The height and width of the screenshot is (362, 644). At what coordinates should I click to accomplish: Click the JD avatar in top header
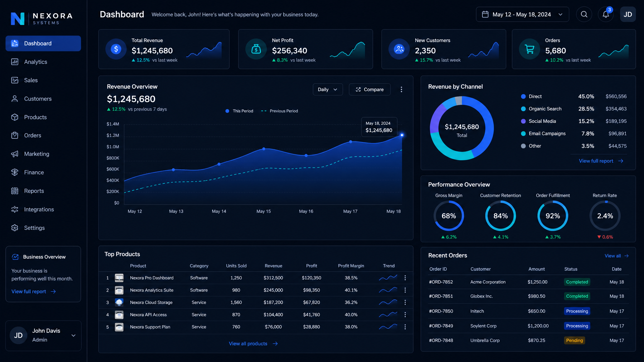click(x=628, y=14)
